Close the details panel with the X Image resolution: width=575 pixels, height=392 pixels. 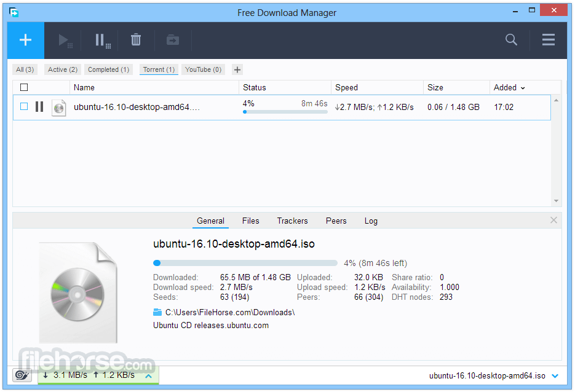click(x=553, y=220)
